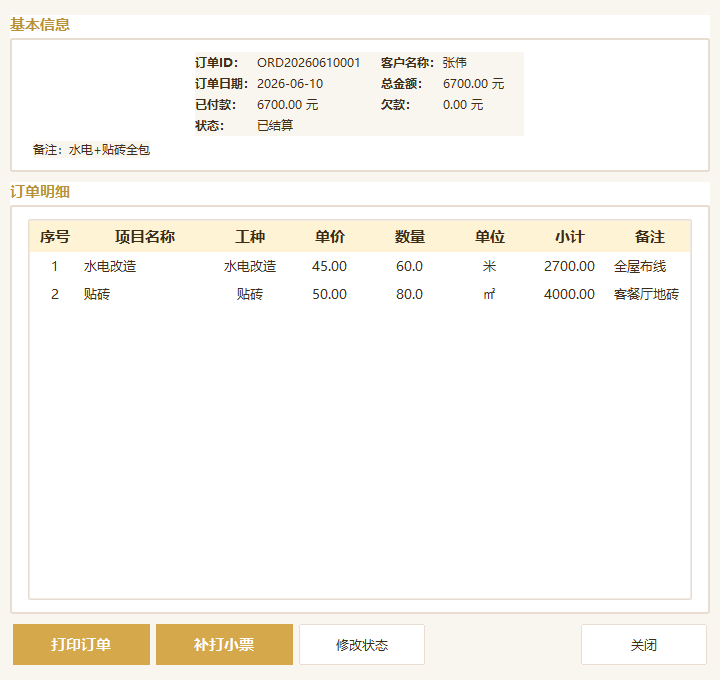
Task: Select the 序号 column header
Action: [55, 237]
